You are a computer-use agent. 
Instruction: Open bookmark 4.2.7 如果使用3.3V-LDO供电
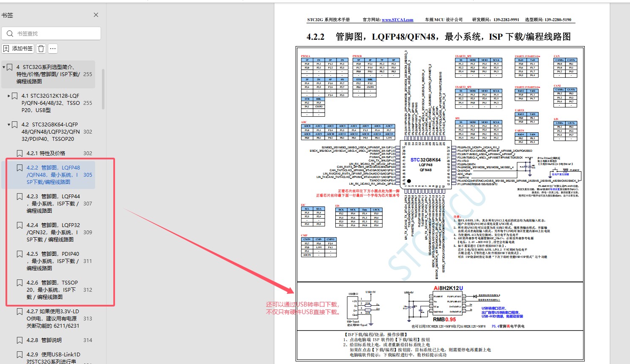(x=53, y=318)
